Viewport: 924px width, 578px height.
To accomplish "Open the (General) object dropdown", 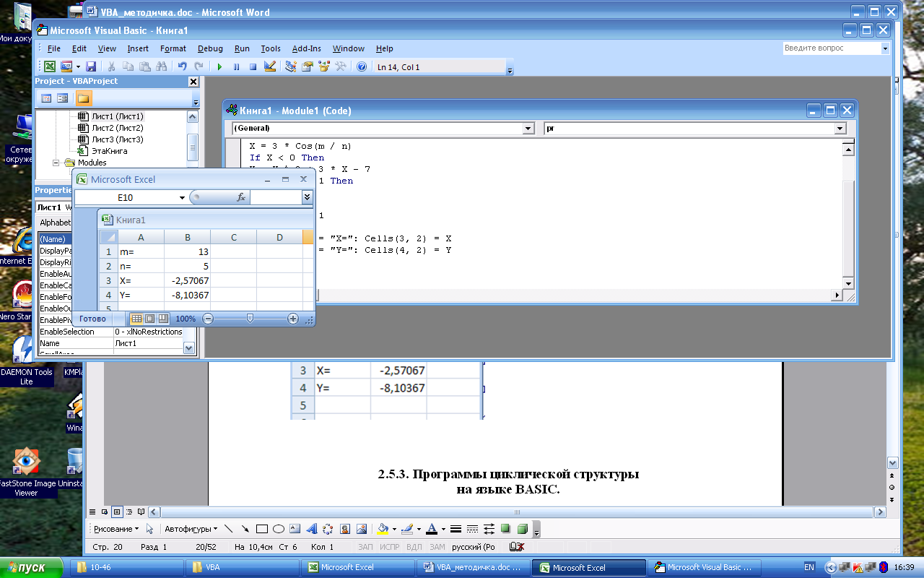I will pos(527,129).
